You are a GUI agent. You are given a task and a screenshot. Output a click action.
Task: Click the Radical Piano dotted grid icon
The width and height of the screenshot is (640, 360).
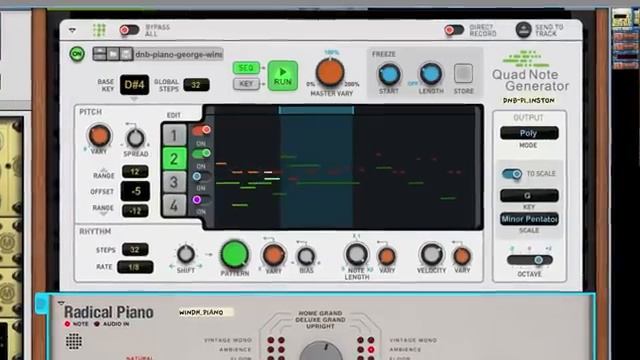[x=74, y=341]
